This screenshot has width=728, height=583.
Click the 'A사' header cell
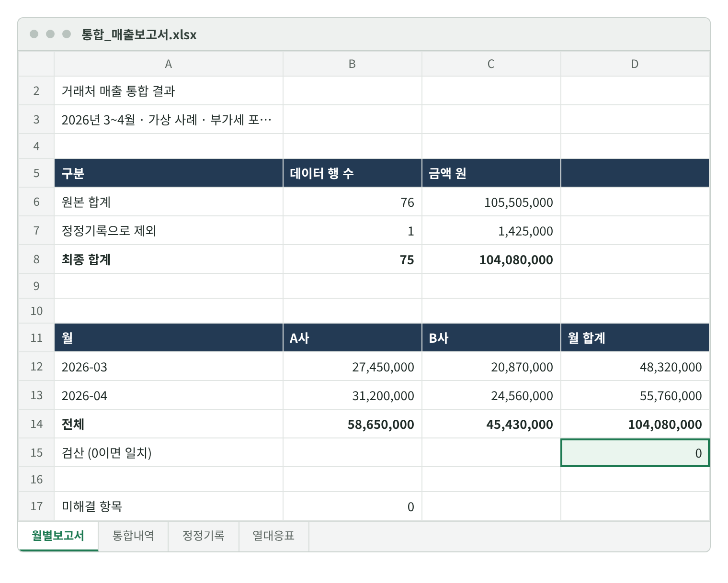[353, 338]
